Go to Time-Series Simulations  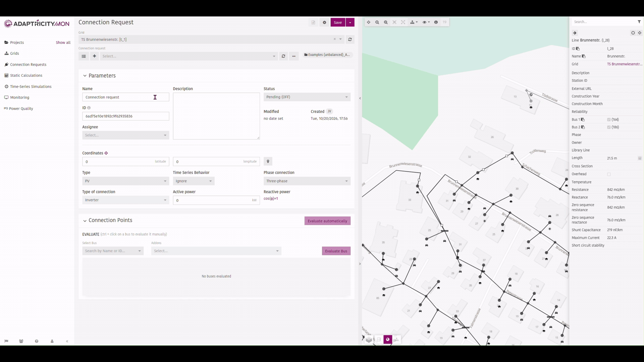31,86
